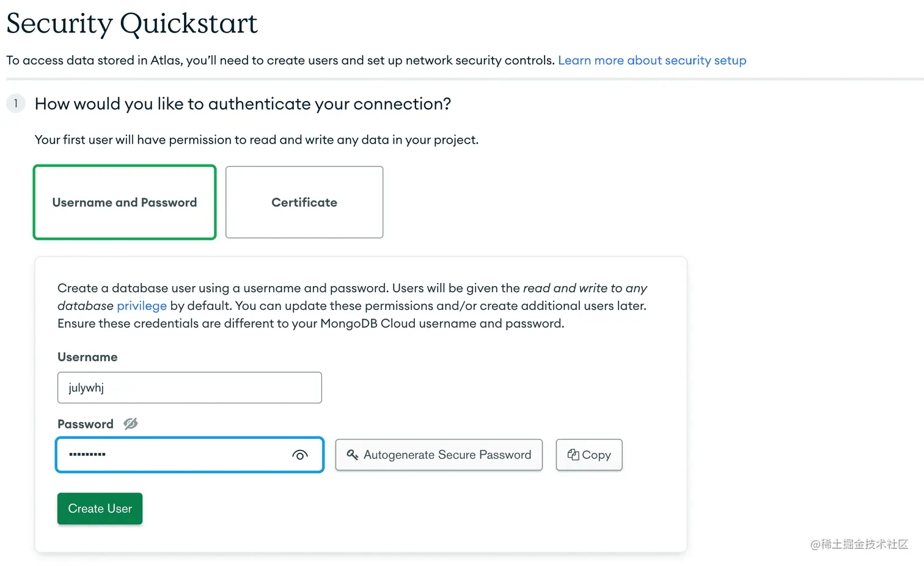Switch to the Certificate authentication option

pos(304,202)
